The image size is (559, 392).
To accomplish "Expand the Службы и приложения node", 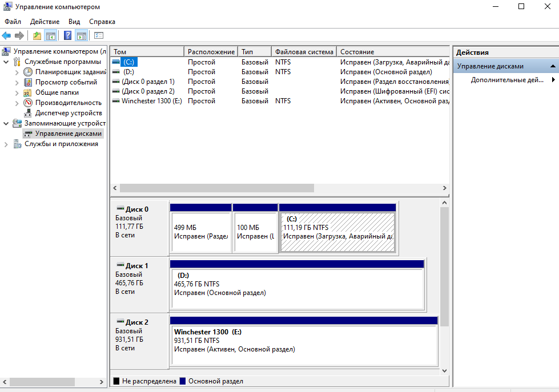I will [6, 144].
